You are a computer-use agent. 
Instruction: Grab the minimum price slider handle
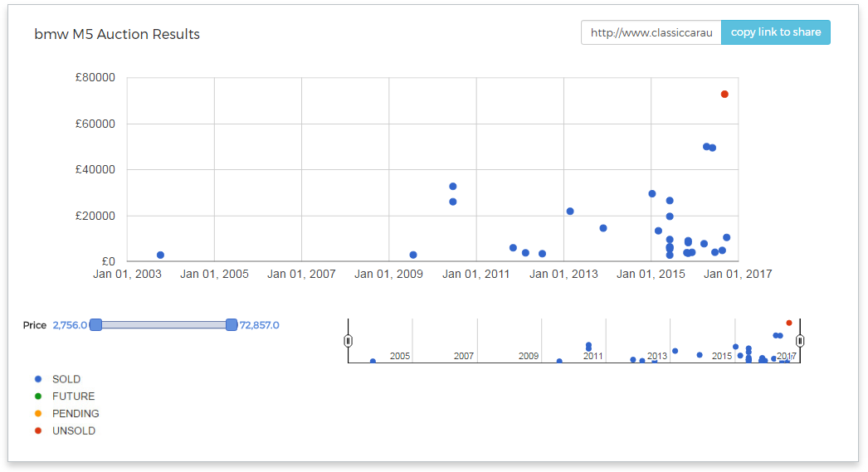click(x=95, y=325)
